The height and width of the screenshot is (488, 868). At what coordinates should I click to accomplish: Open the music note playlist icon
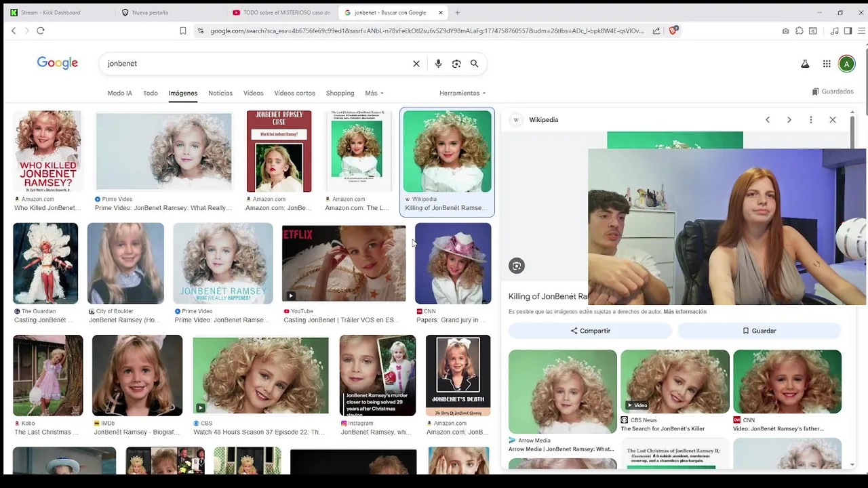[x=835, y=30]
